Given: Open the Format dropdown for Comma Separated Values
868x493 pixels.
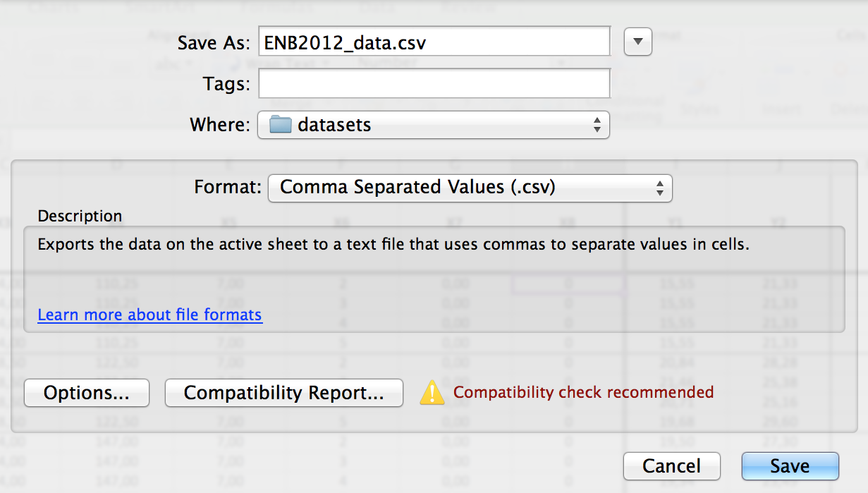Looking at the screenshot, I should coord(470,188).
